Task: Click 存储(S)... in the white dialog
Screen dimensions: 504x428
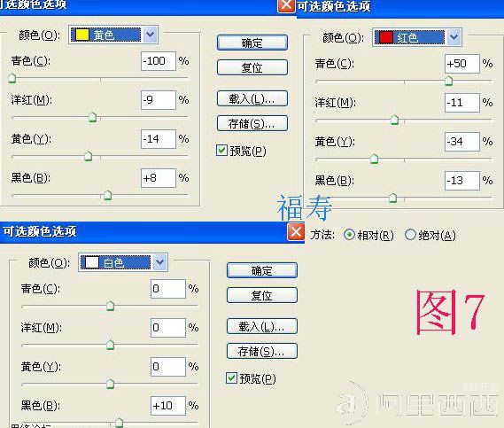Action: 262,351
